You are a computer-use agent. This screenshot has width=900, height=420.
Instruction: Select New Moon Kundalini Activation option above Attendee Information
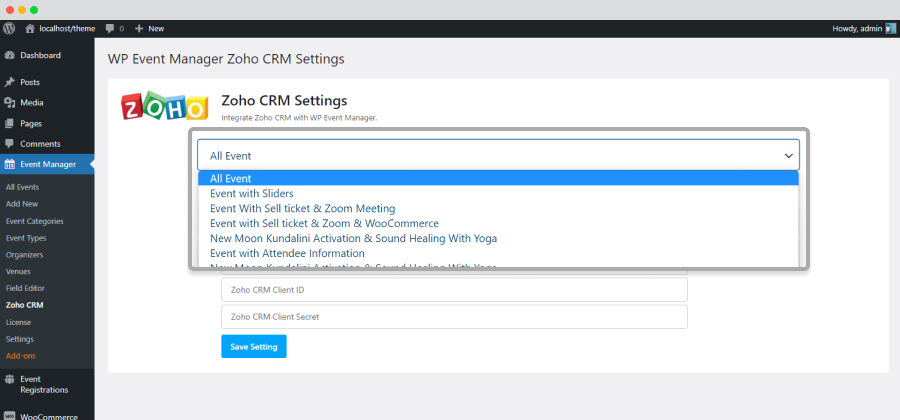coord(498,238)
